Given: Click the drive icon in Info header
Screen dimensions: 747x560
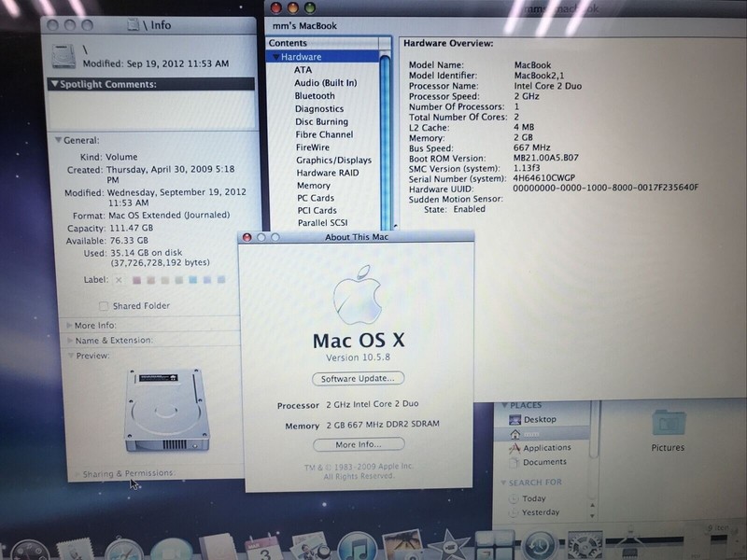Looking at the screenshot, I should point(63,56).
